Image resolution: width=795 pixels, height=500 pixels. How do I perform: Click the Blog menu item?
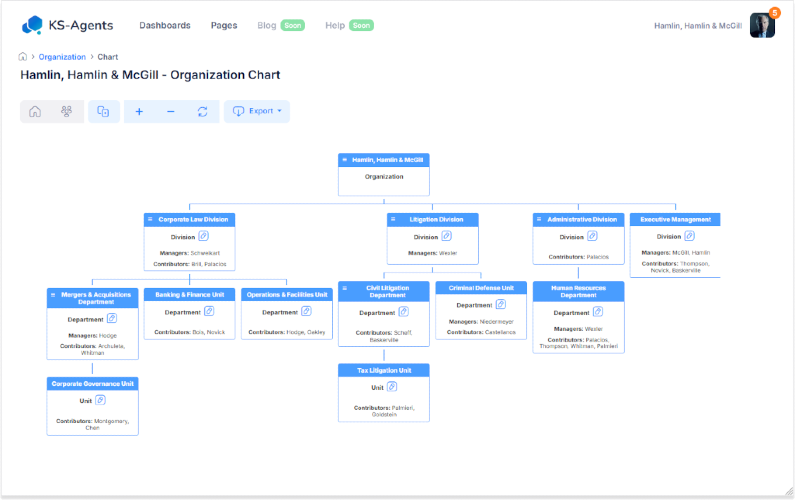(x=267, y=25)
